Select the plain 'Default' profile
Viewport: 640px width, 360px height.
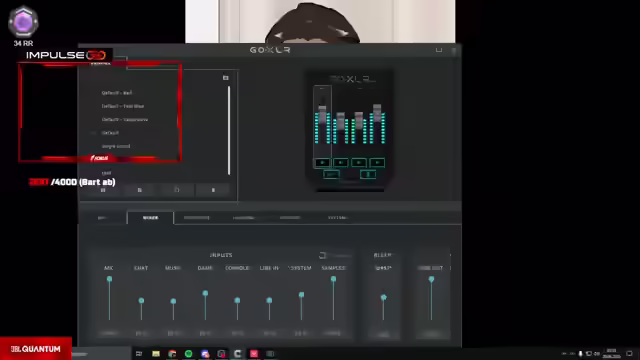click(110, 133)
